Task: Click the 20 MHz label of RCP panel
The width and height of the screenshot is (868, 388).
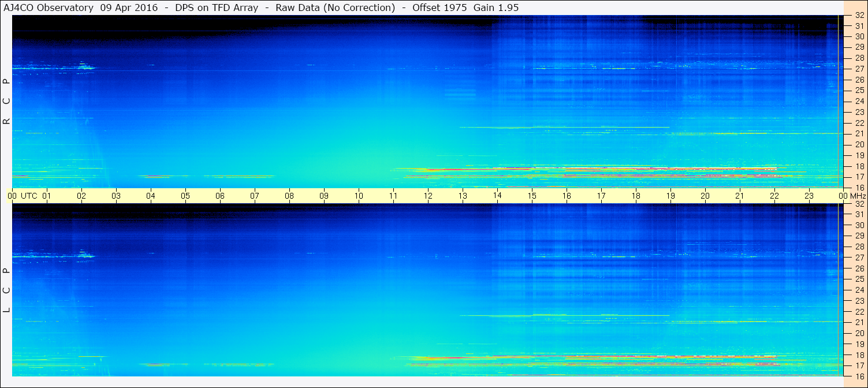Action: tap(859, 144)
